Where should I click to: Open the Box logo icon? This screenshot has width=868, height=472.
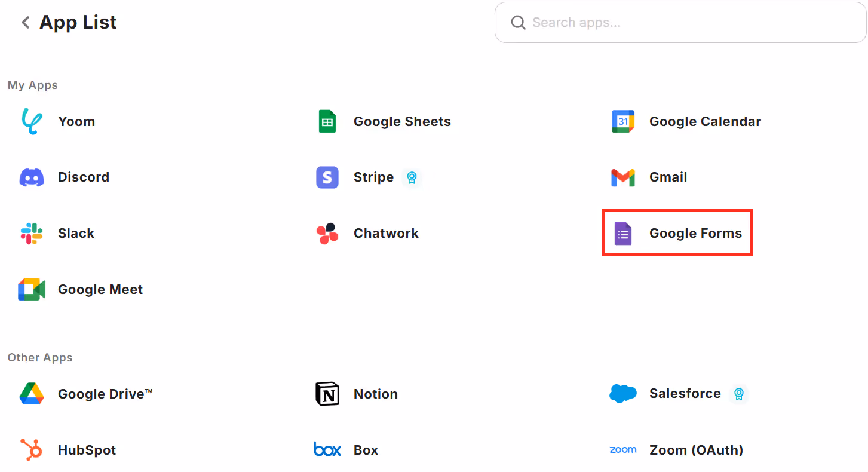click(327, 450)
